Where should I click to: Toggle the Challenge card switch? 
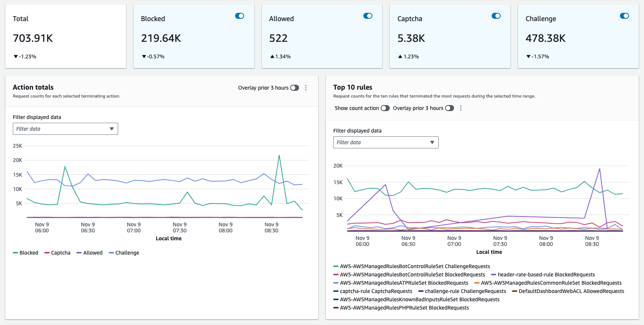click(624, 16)
